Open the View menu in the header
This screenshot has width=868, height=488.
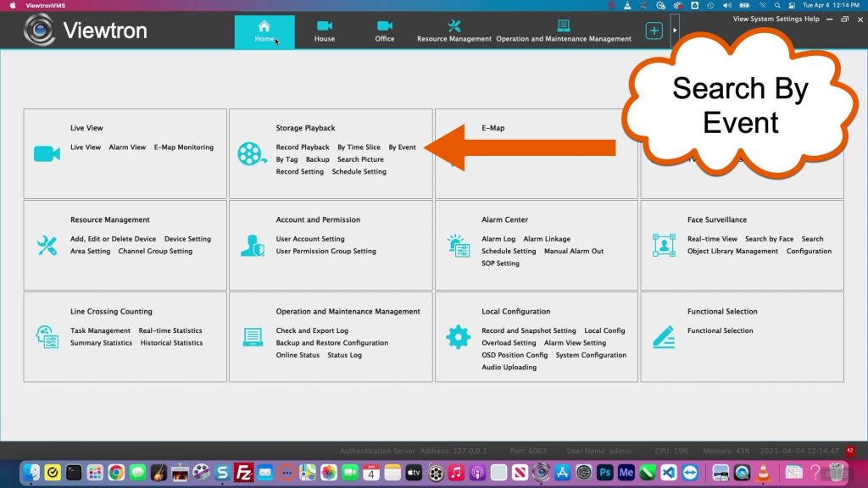[740, 19]
